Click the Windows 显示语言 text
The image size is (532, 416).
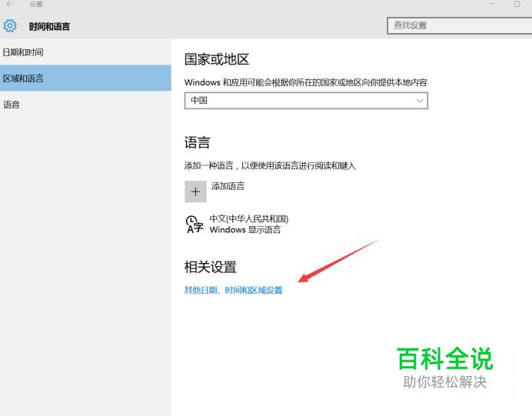(x=245, y=230)
